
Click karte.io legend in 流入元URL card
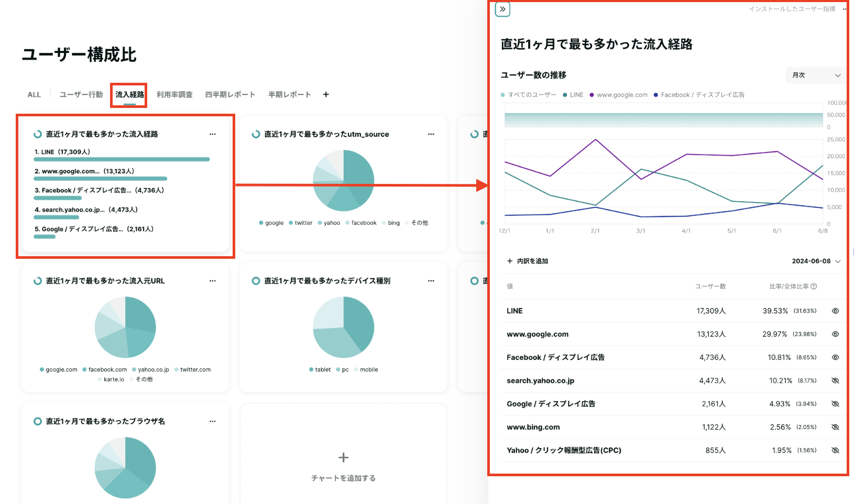click(x=111, y=379)
